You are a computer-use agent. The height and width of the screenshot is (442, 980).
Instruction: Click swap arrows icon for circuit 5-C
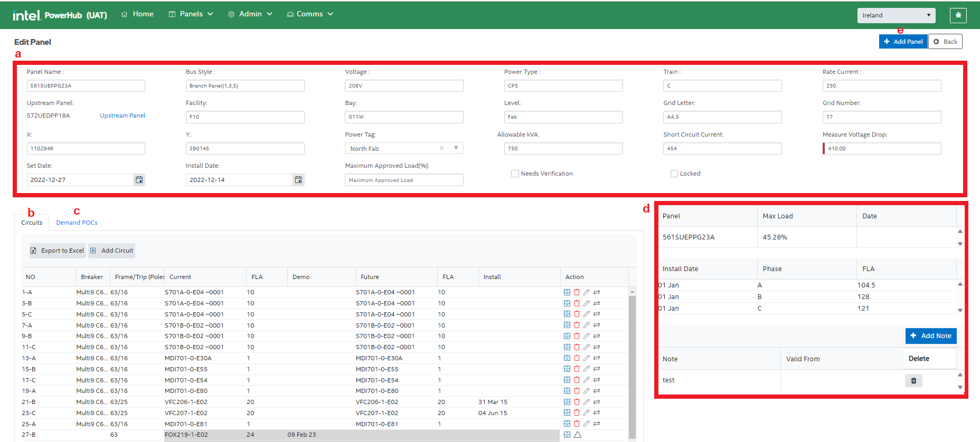(596, 314)
